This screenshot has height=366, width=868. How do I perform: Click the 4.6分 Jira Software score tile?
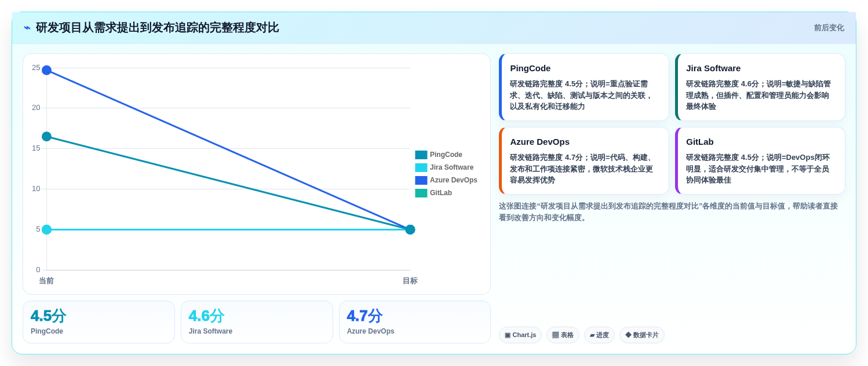point(257,322)
